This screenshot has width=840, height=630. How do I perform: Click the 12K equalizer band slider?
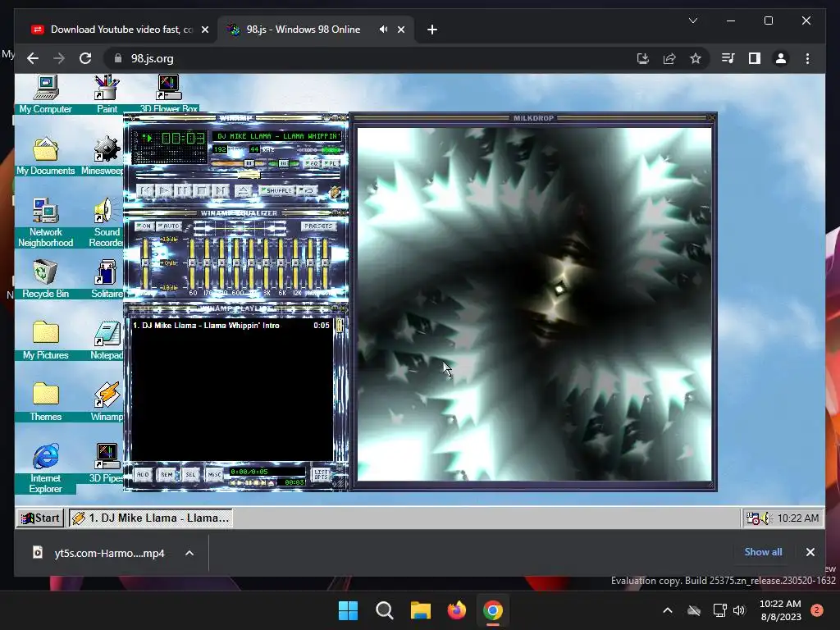pos(295,263)
